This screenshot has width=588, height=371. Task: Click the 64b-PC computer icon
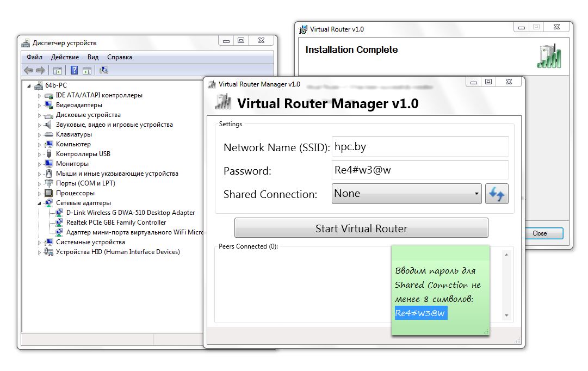38,85
